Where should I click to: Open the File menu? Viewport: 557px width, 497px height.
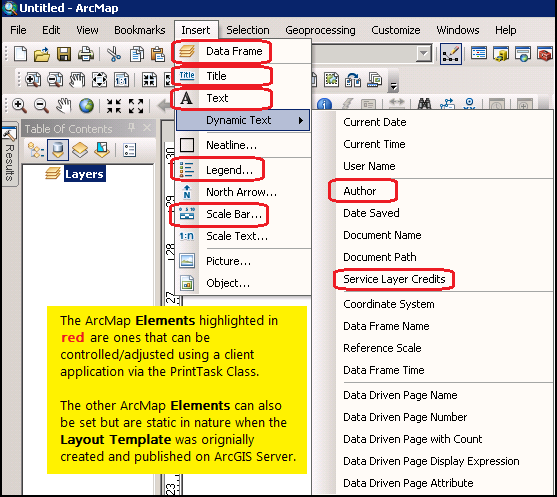(18, 30)
